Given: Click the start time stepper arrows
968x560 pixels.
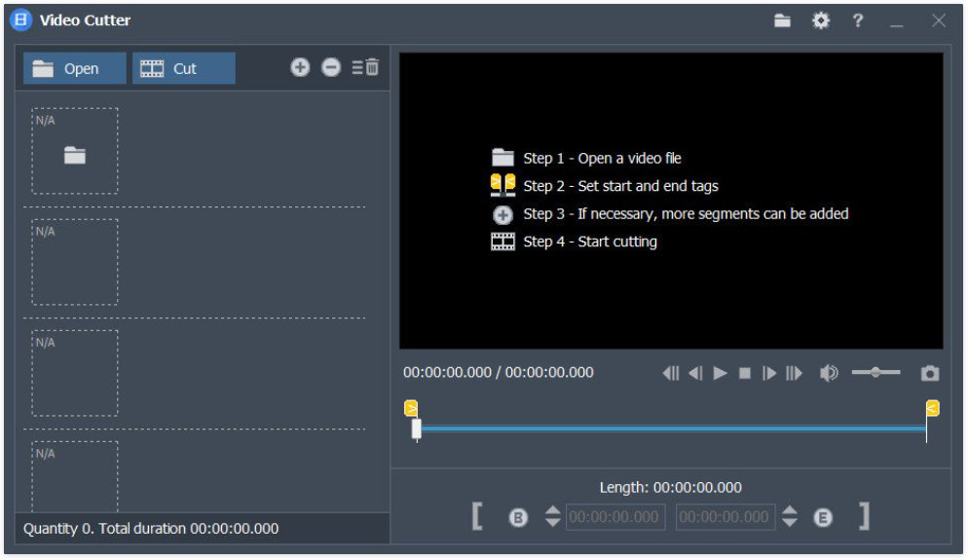Looking at the screenshot, I should point(552,516).
